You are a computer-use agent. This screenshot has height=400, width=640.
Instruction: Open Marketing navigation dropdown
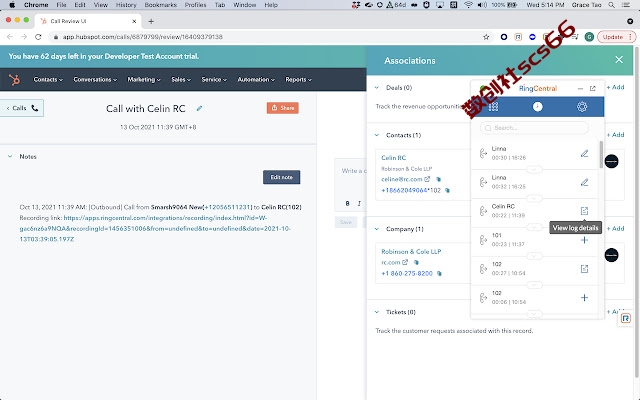pos(144,80)
